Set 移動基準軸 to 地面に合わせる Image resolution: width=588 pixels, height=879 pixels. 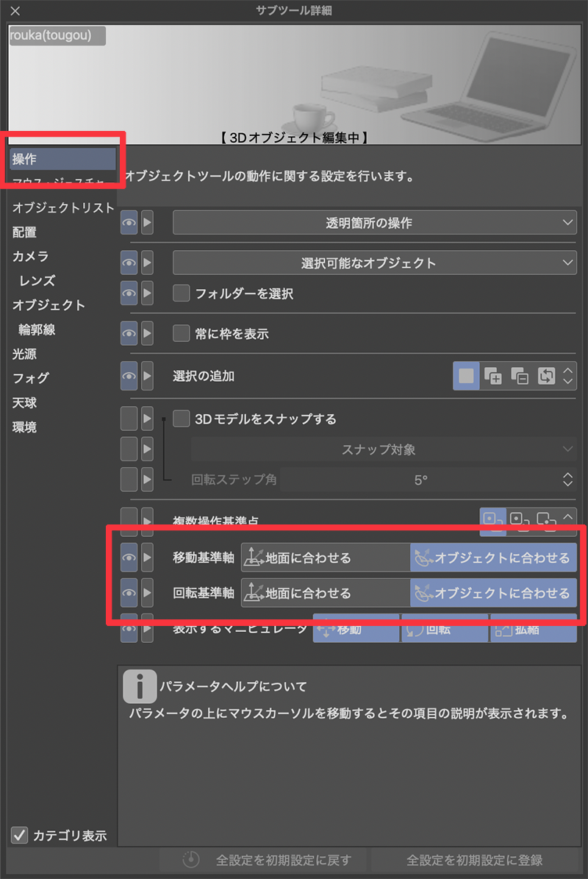coord(325,558)
